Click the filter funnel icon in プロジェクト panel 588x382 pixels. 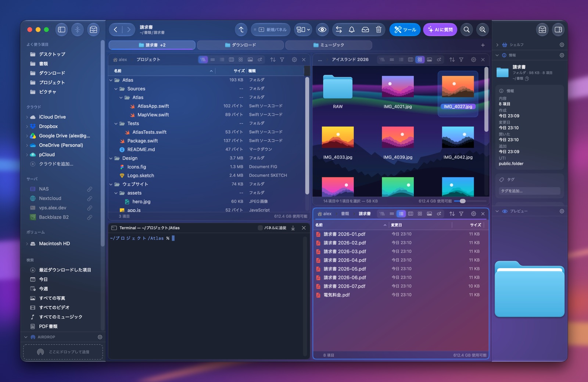282,60
